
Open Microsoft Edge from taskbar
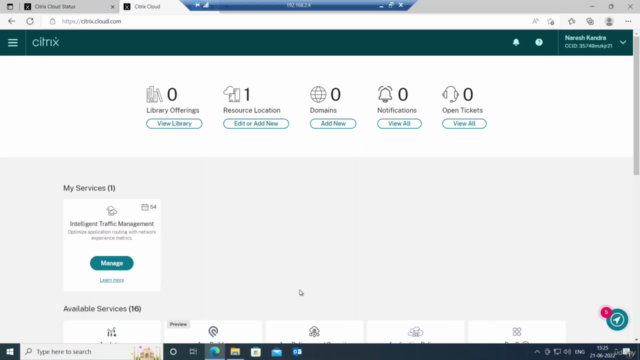215,351
